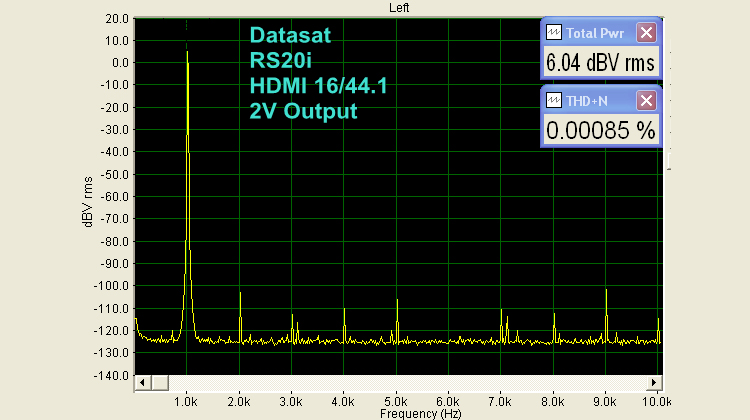Click the "Left" channel graph title
This screenshot has width=750, height=420.
(399, 7)
